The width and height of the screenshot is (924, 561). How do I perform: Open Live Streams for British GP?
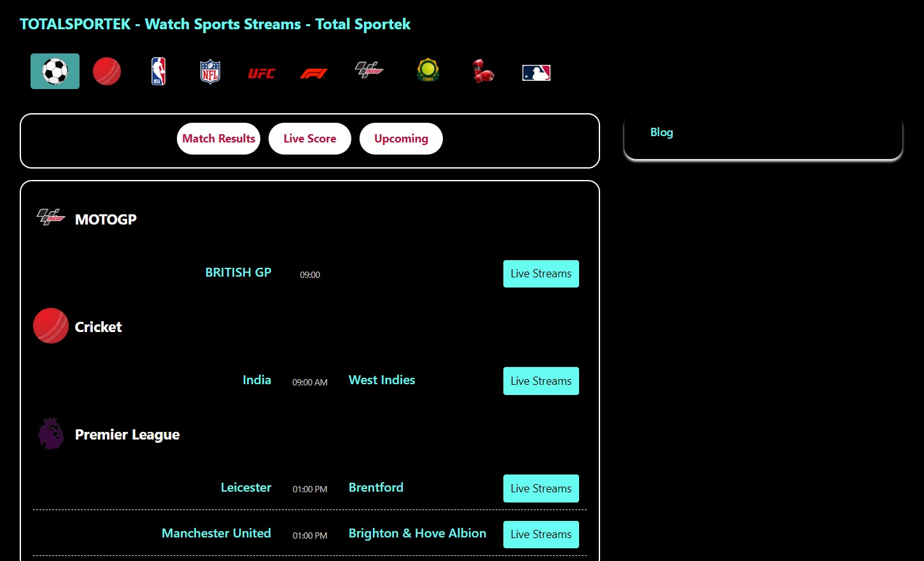tap(541, 274)
